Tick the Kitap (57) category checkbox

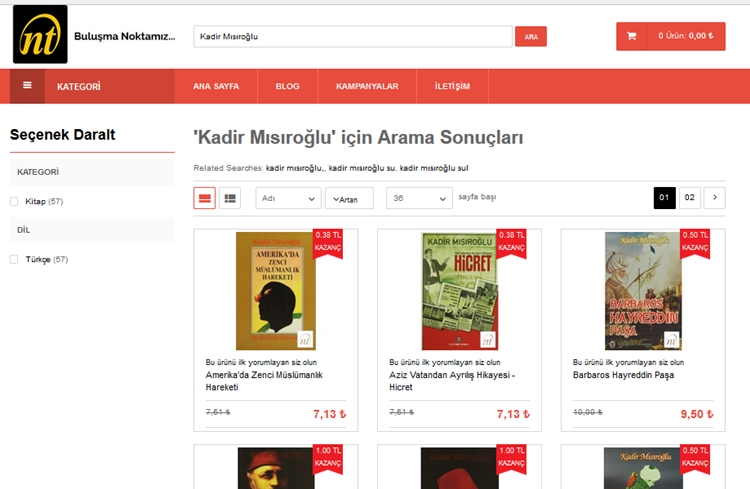[14, 201]
